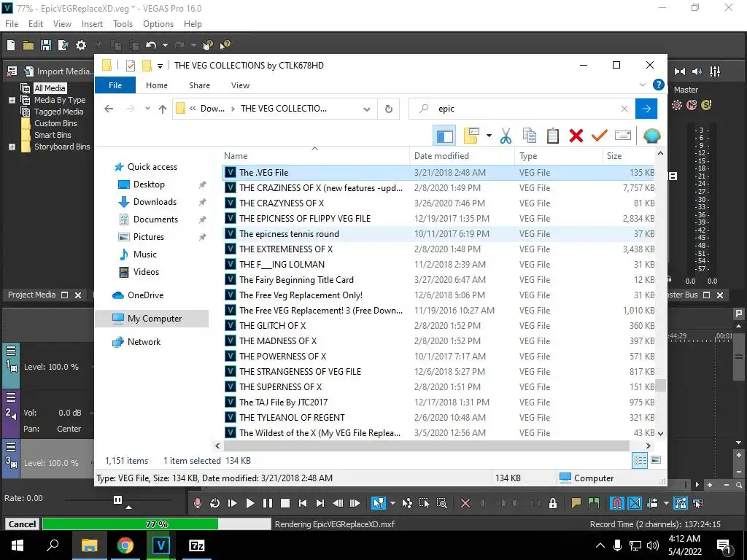Click the Go to Start transport button
This screenshot has height=560, width=747.
click(303, 503)
